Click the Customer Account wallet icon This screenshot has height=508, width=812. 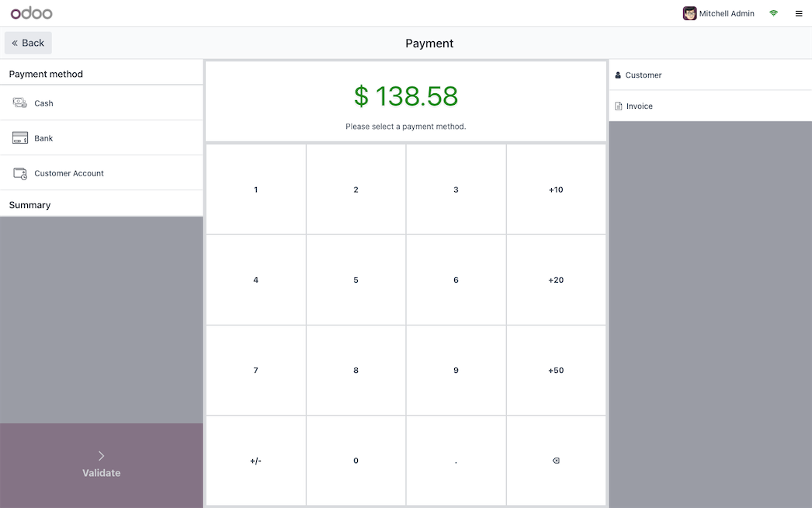20,173
